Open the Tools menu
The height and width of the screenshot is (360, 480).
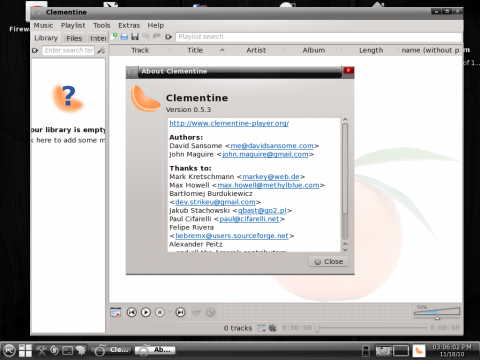[102, 25]
